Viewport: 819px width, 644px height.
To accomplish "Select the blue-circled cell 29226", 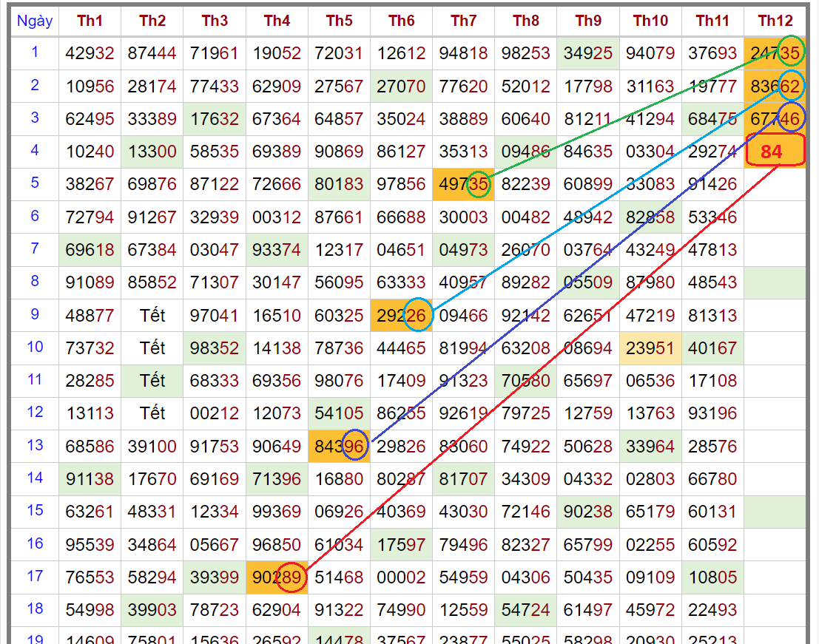I will pos(401,316).
